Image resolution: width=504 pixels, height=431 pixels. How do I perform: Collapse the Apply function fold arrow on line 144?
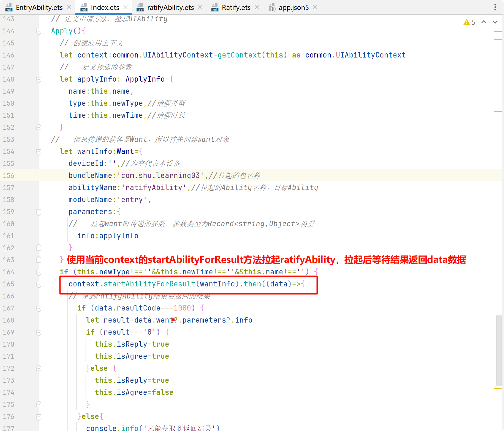click(39, 31)
